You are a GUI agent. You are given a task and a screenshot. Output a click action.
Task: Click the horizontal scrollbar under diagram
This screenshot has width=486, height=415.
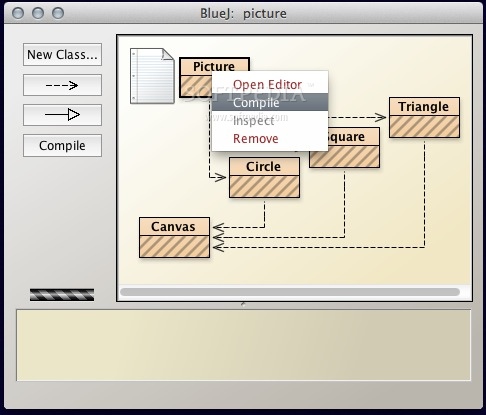(290, 292)
